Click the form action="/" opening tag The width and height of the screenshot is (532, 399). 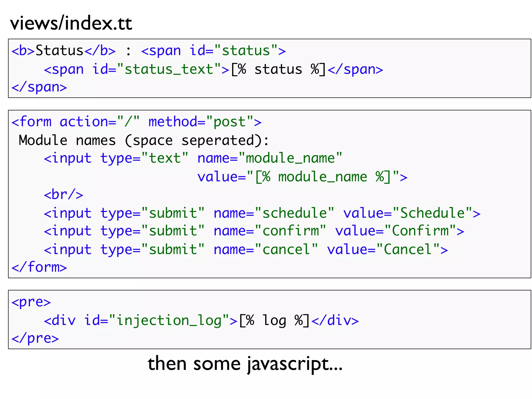click(75, 122)
